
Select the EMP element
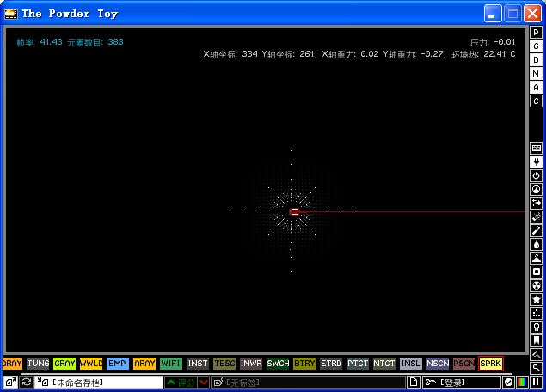click(x=118, y=364)
